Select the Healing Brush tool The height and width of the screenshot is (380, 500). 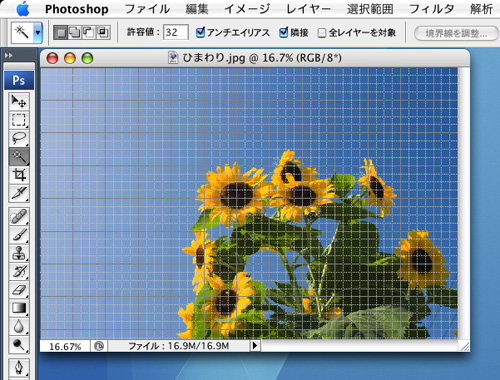point(19,216)
